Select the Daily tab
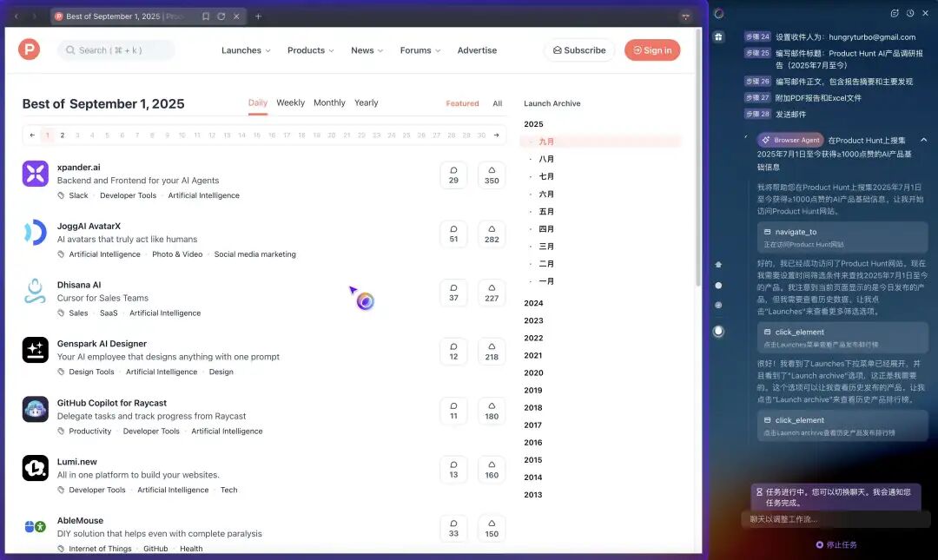Image resolution: width=938 pixels, height=560 pixels. pos(258,103)
